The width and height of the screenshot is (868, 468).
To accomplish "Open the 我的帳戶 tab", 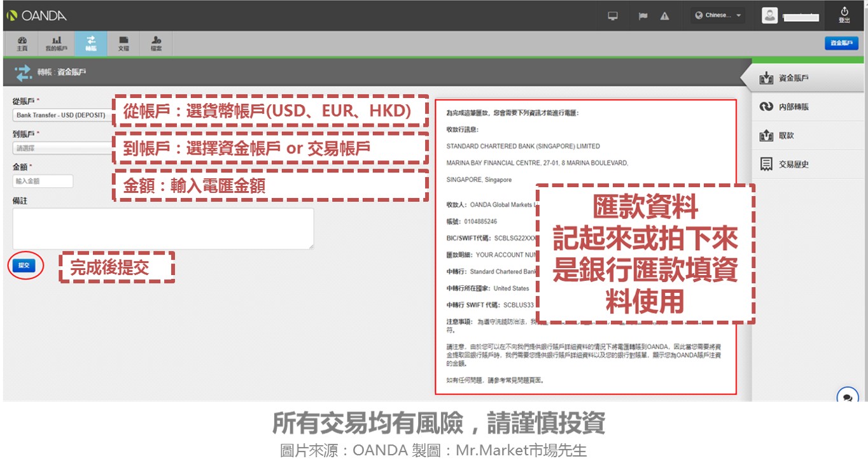I will click(x=56, y=43).
